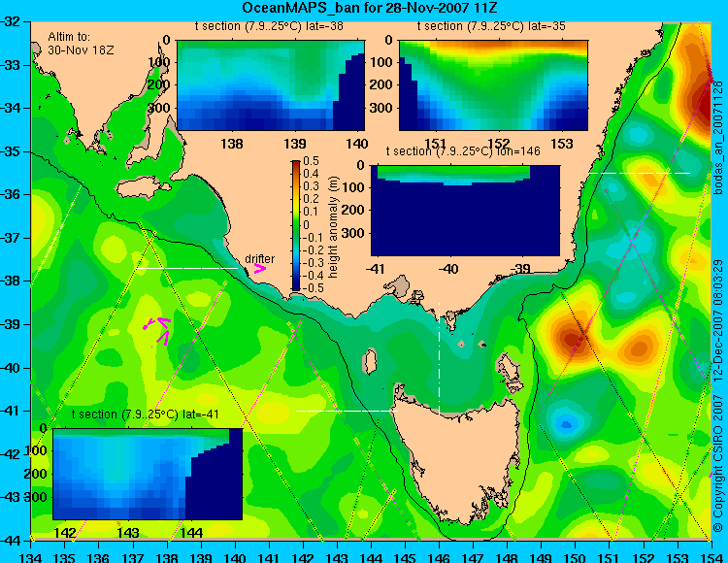The image size is (728, 563).
Task: Open the lat=-41 temperature section inset
Action: 148,474
